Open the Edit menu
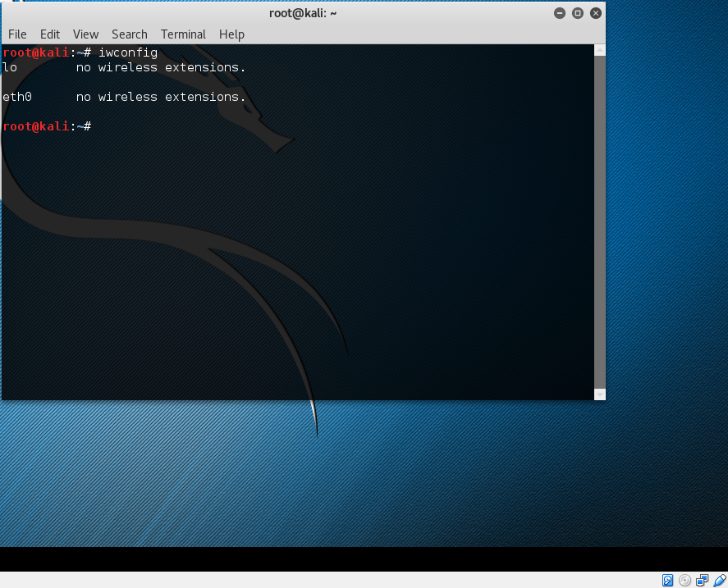Screen dimensions: 728x588 [x=50, y=34]
